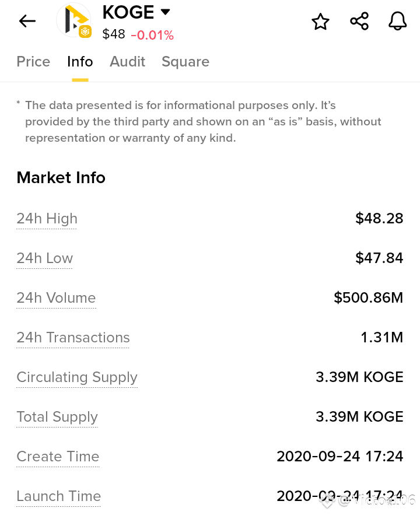Share KOGE token via share icon

[x=359, y=22]
